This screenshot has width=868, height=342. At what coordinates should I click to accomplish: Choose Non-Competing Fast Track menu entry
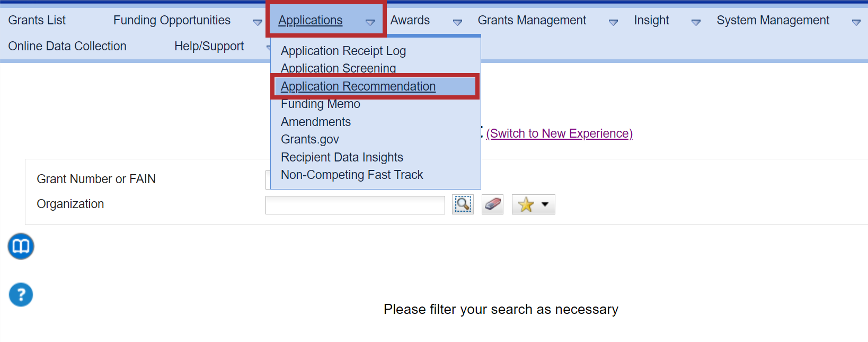pyautogui.click(x=352, y=175)
